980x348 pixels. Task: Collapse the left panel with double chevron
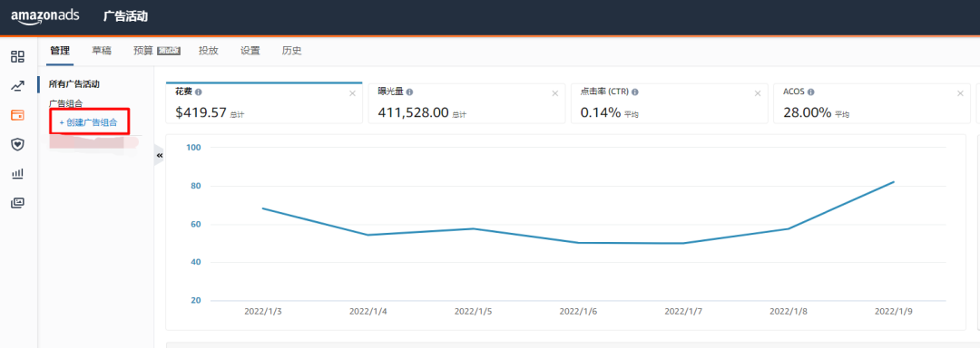[160, 155]
